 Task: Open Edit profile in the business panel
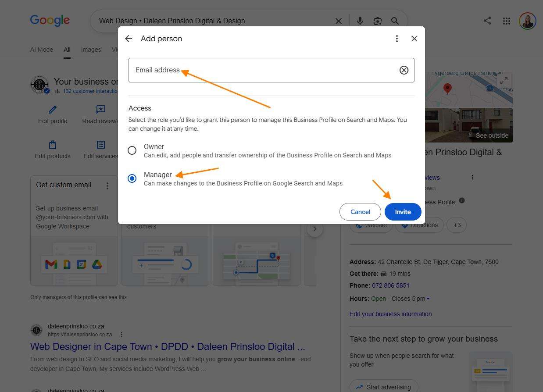tap(53, 115)
